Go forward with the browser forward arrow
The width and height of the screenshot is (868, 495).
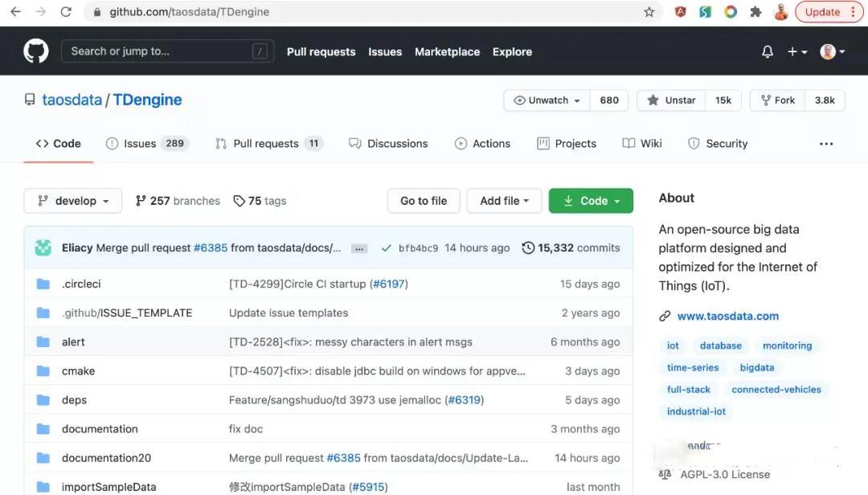[40, 11]
